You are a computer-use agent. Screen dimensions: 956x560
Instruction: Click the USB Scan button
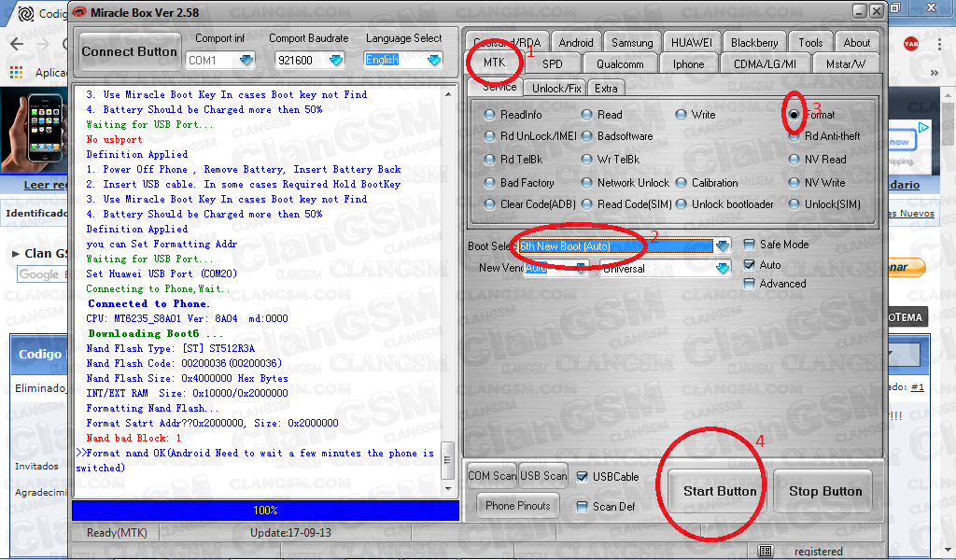click(543, 476)
